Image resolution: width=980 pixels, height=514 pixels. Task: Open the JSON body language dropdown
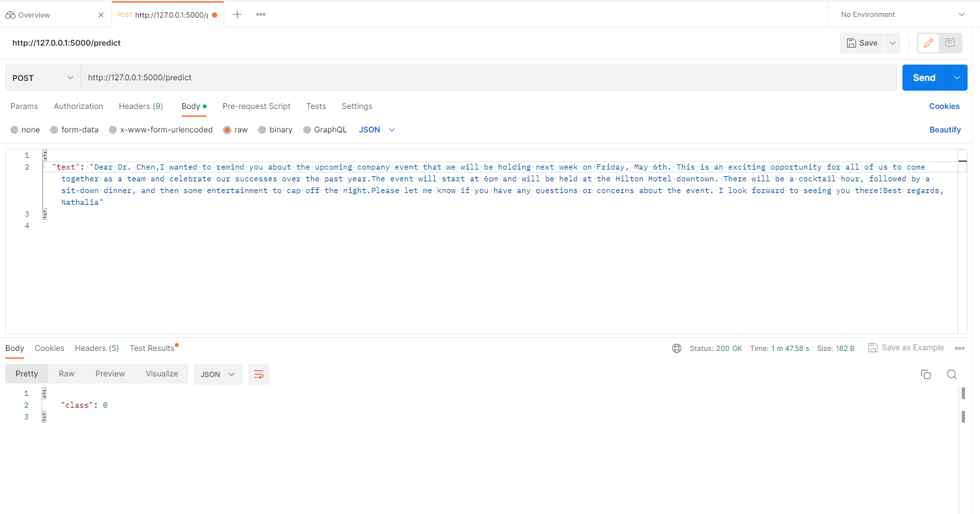[376, 129]
